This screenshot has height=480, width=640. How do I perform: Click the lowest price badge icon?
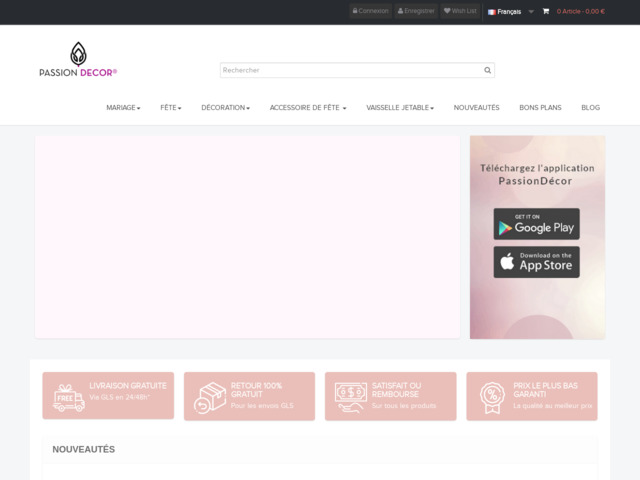[x=492, y=396]
